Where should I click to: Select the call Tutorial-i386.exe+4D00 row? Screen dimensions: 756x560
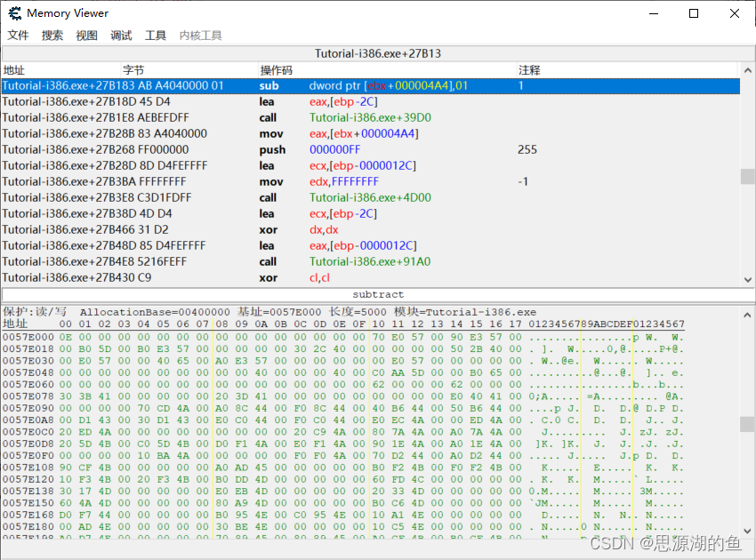point(370,197)
